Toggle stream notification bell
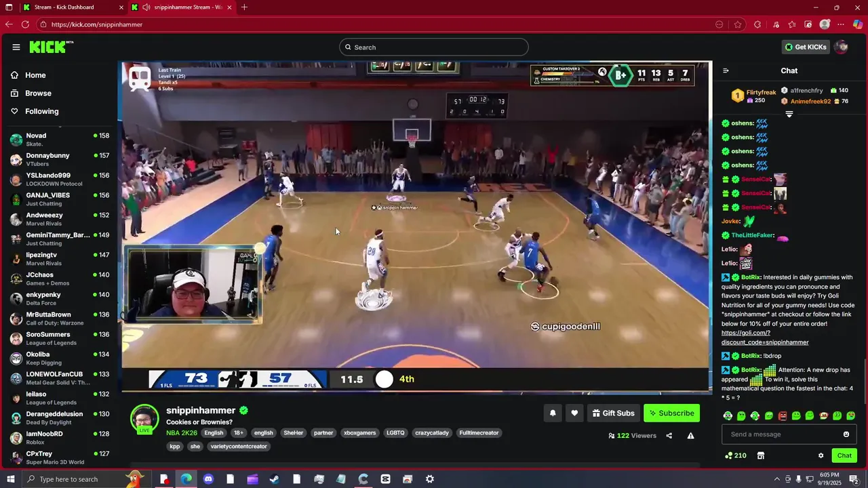Image resolution: width=868 pixels, height=488 pixels. [x=553, y=413]
